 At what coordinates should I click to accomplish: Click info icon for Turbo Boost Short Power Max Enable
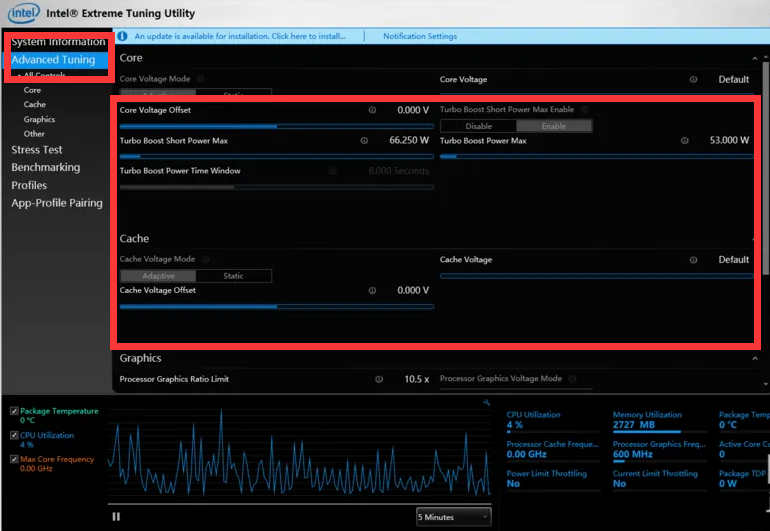point(584,110)
